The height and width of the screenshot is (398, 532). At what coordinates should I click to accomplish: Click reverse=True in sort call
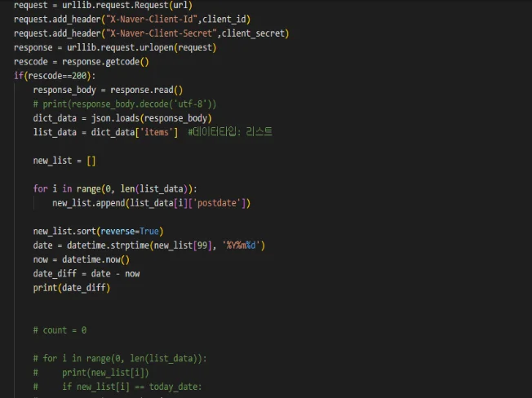click(130, 231)
